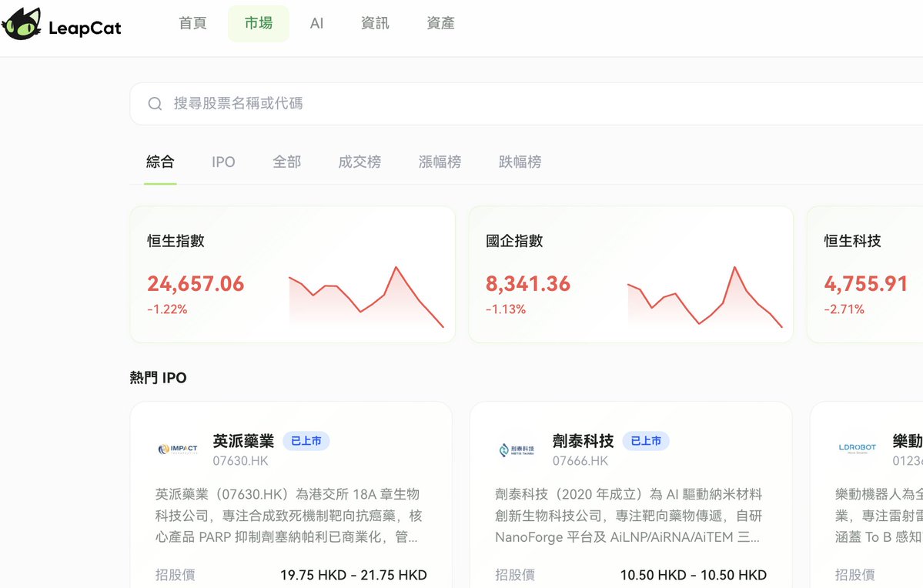
Task: Click the 恒生指數 sparkline chart
Action: [366, 296]
